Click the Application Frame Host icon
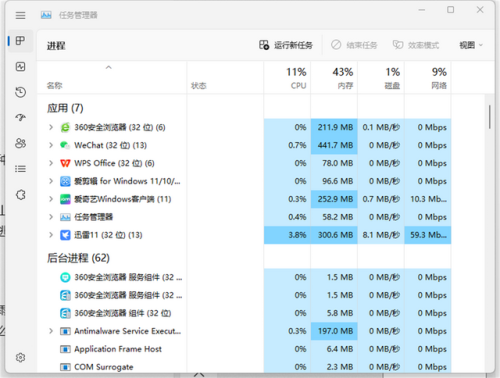The height and width of the screenshot is (378, 500). click(x=65, y=349)
